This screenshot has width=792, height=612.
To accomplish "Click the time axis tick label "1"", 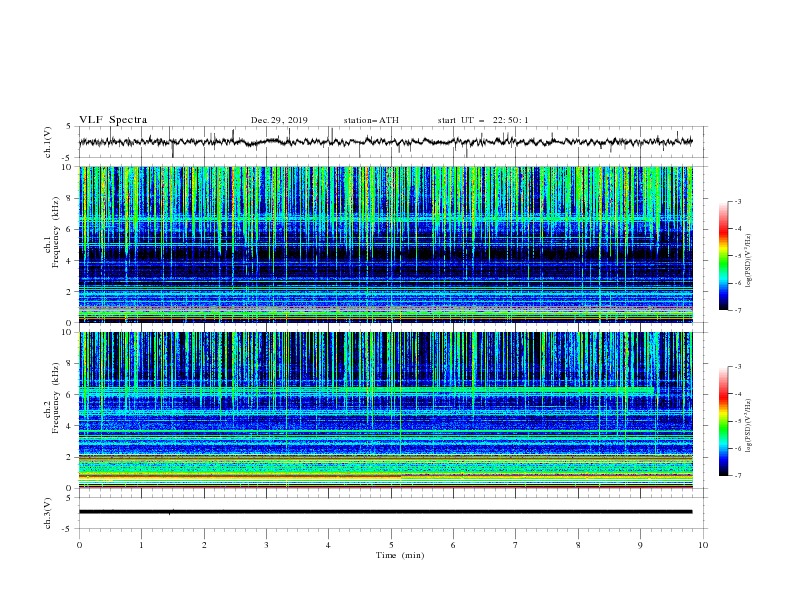I will click(141, 545).
